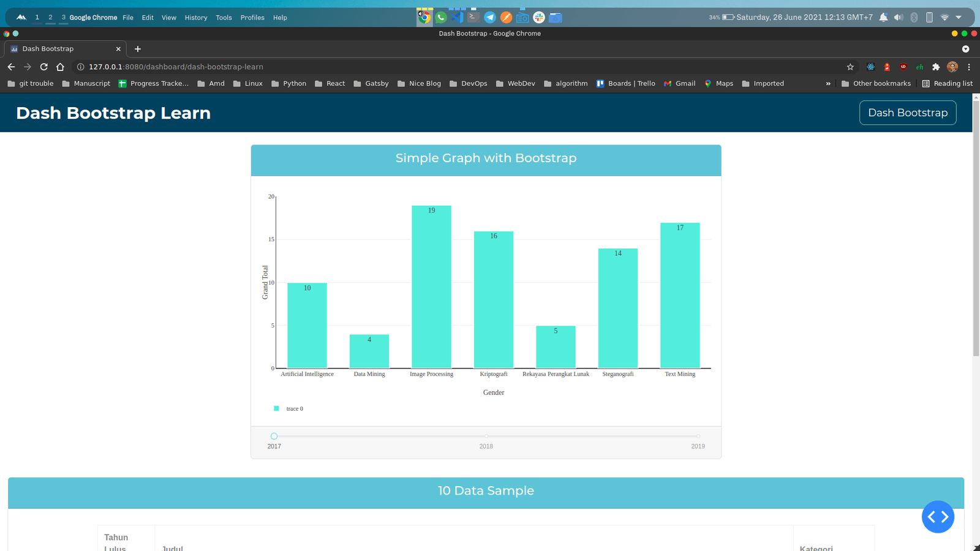
Task: Open the WebDev bookmarks folder link
Action: pyautogui.click(x=515, y=83)
